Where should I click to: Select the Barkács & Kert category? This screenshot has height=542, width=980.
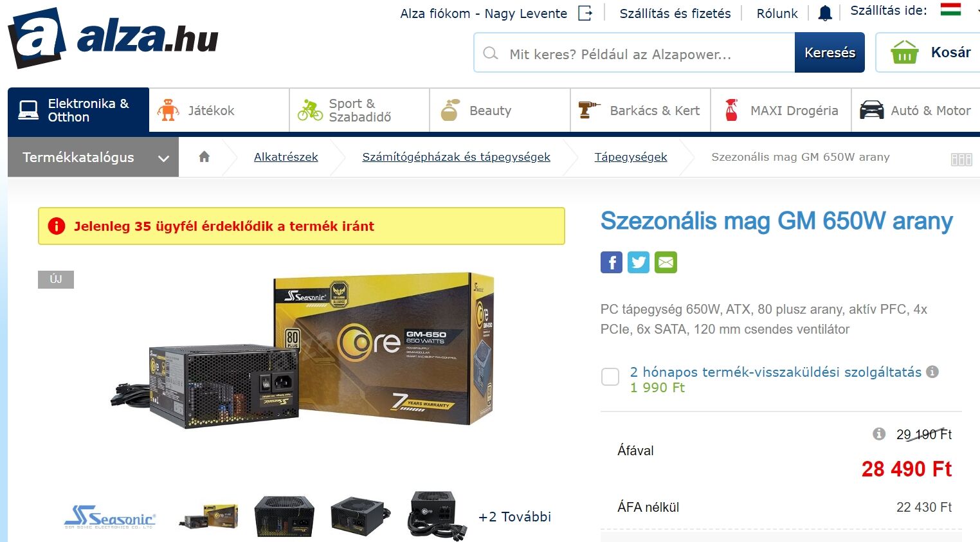(x=640, y=110)
